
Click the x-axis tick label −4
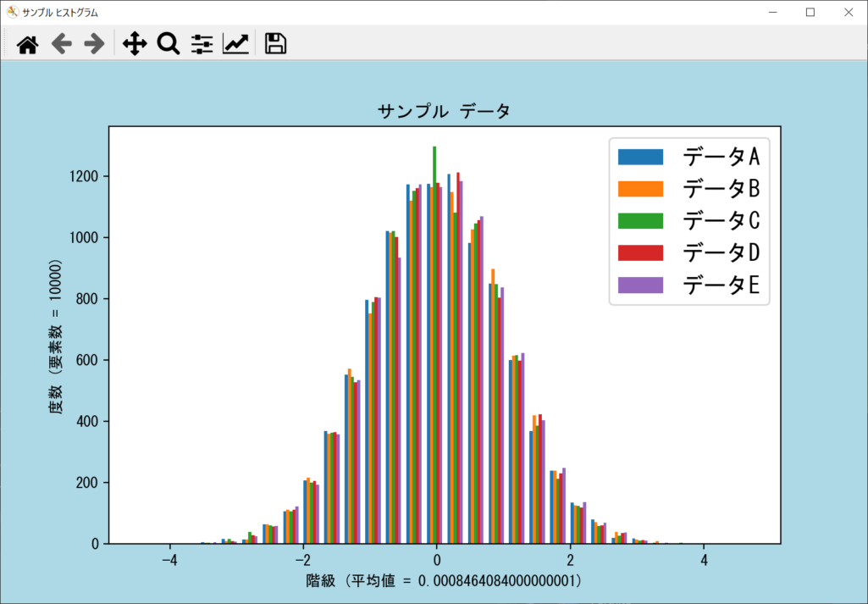click(x=169, y=560)
